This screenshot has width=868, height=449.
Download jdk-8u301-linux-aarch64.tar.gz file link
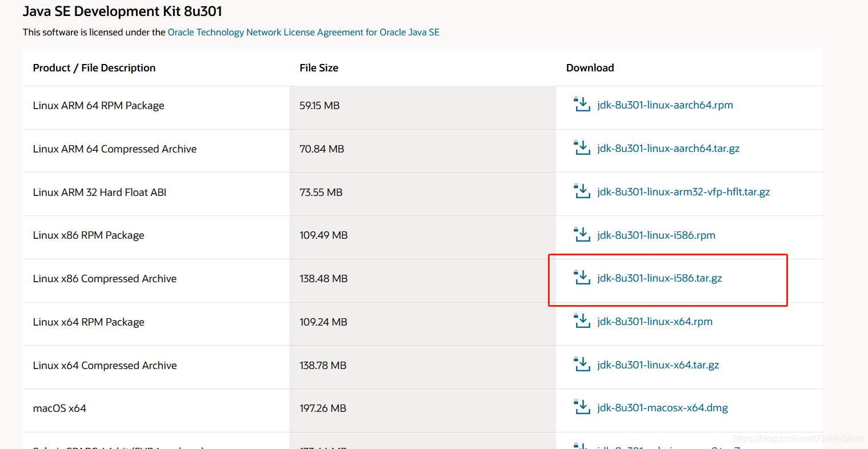pyautogui.click(x=669, y=149)
